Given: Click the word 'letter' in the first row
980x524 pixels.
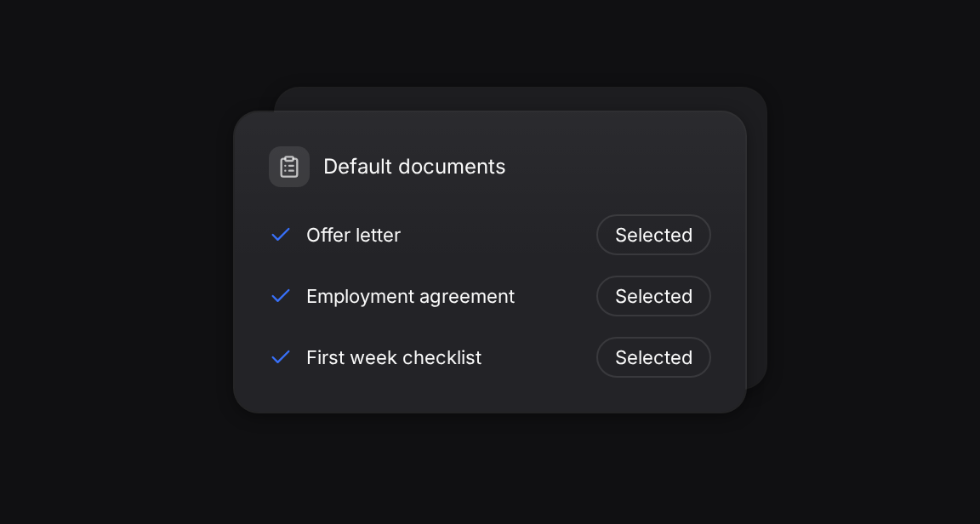Looking at the screenshot, I should click(378, 235).
